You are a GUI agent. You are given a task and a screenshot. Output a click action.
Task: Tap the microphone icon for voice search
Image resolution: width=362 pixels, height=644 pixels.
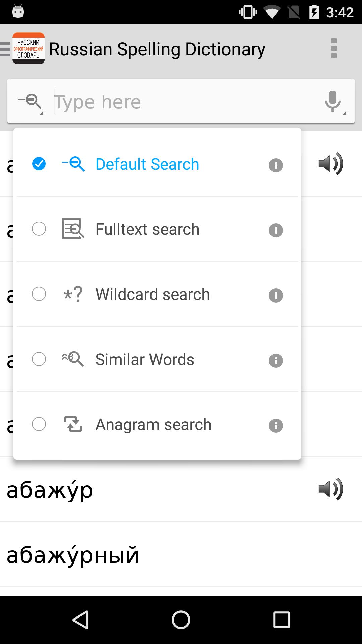332,101
